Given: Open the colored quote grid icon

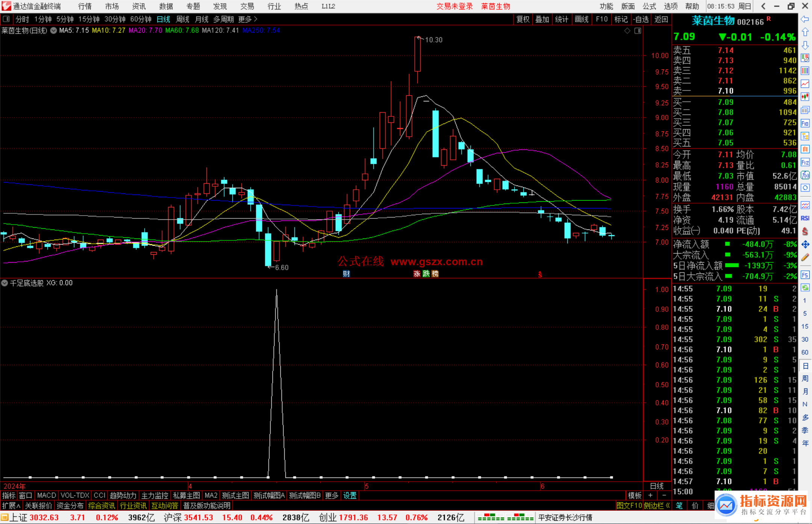Looking at the screenshot, I should [805, 71].
